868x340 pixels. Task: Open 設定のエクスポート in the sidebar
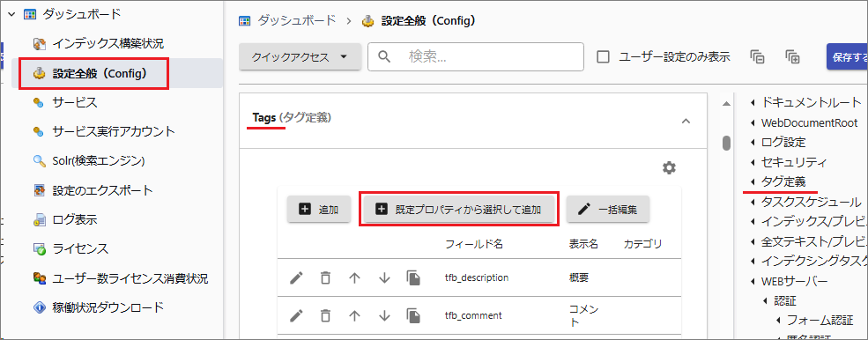tap(102, 190)
